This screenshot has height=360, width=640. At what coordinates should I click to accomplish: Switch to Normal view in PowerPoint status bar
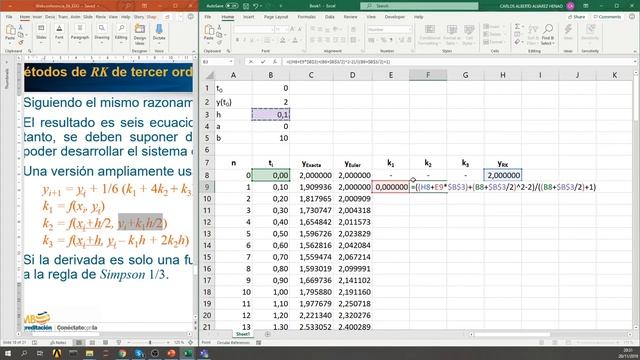pos(79,342)
